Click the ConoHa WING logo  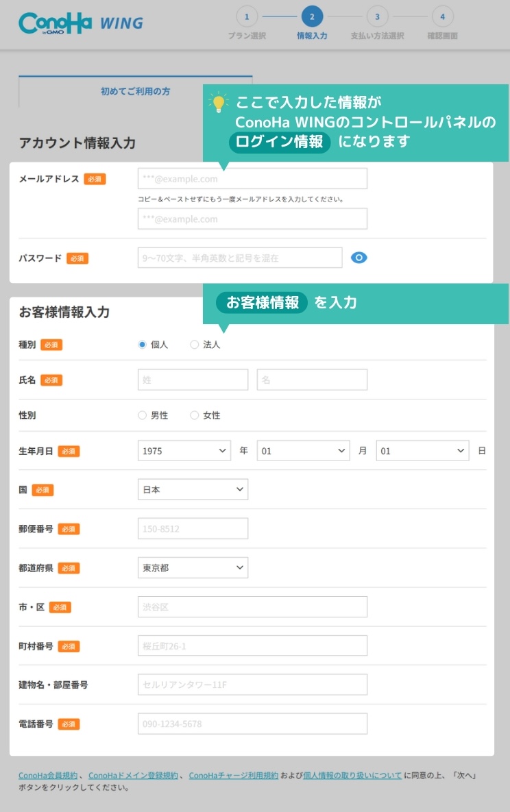coord(81,23)
